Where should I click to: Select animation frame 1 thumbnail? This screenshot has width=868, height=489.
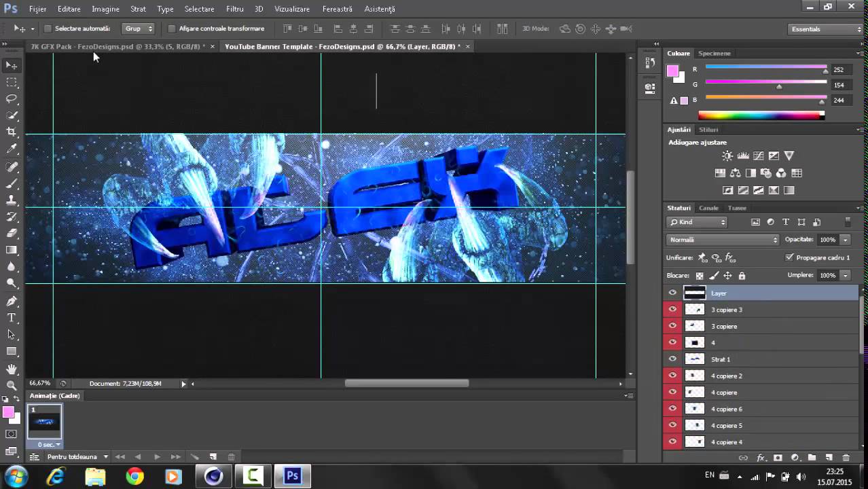(x=44, y=422)
